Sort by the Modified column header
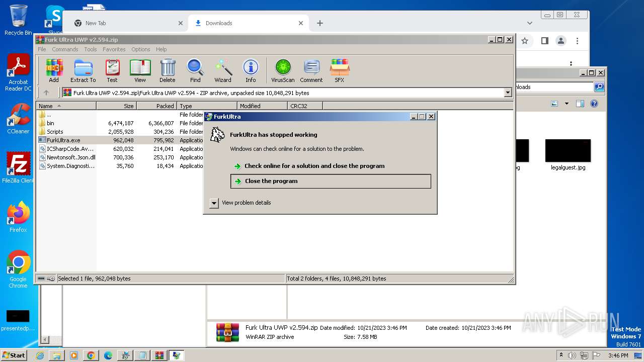This screenshot has height=362, width=644. [x=262, y=106]
